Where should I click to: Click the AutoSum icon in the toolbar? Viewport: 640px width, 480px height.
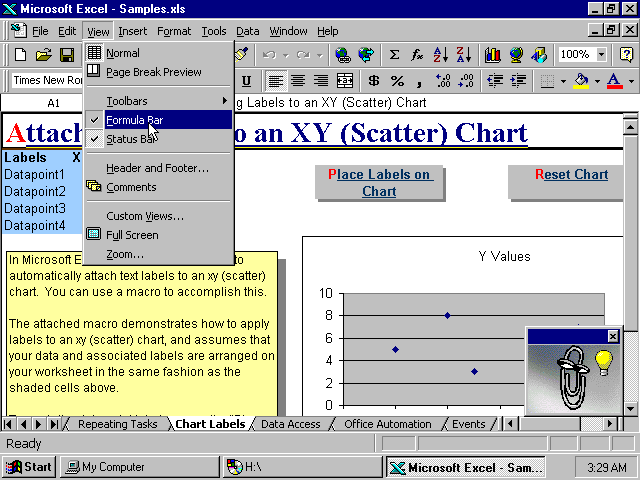pos(394,55)
